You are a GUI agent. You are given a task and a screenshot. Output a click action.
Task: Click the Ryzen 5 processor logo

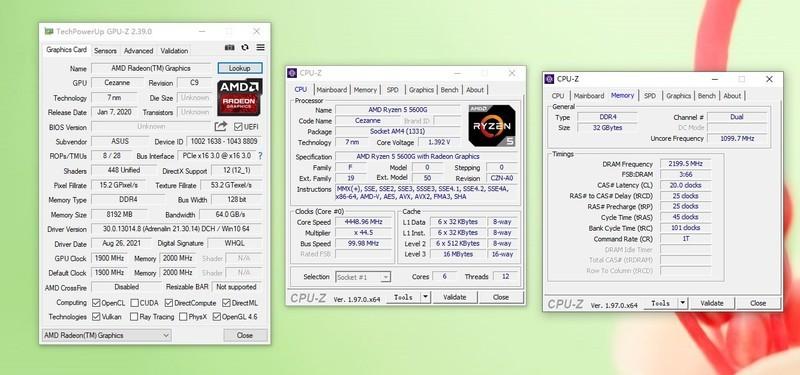click(492, 126)
